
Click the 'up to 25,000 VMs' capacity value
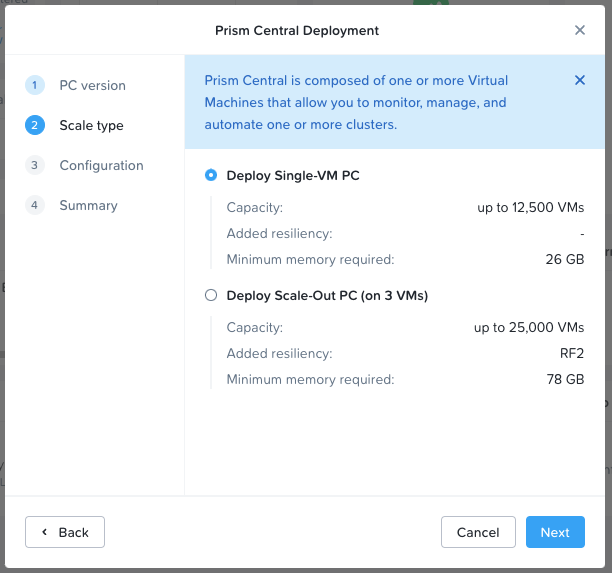point(529,327)
